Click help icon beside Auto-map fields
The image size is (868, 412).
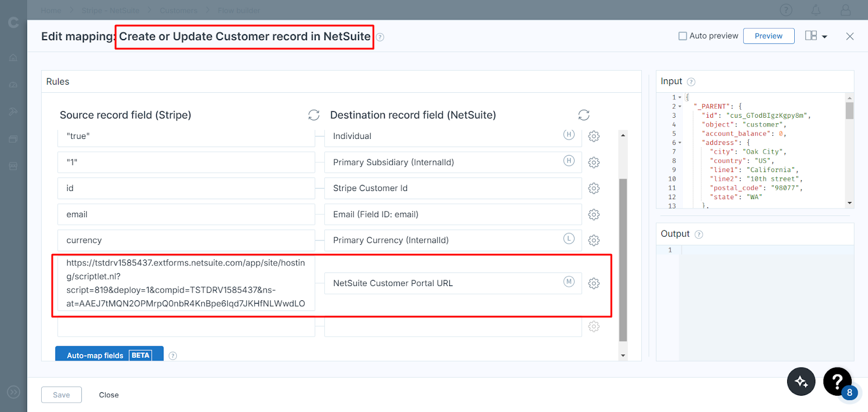tap(173, 356)
